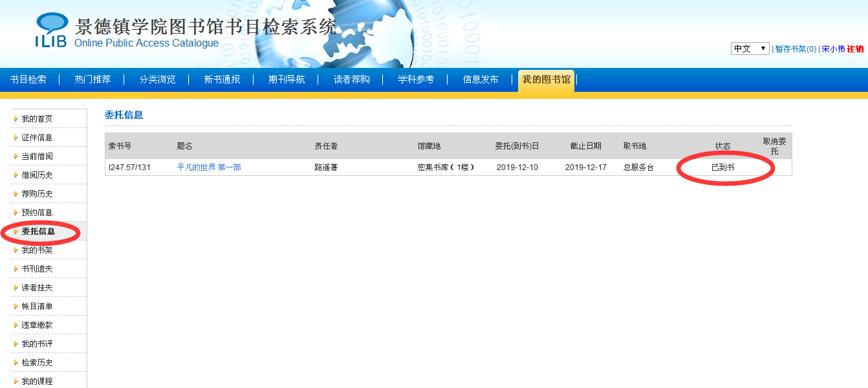Click the 题名 column header
Viewport: 868px width, 388px height.
pyautogui.click(x=185, y=146)
